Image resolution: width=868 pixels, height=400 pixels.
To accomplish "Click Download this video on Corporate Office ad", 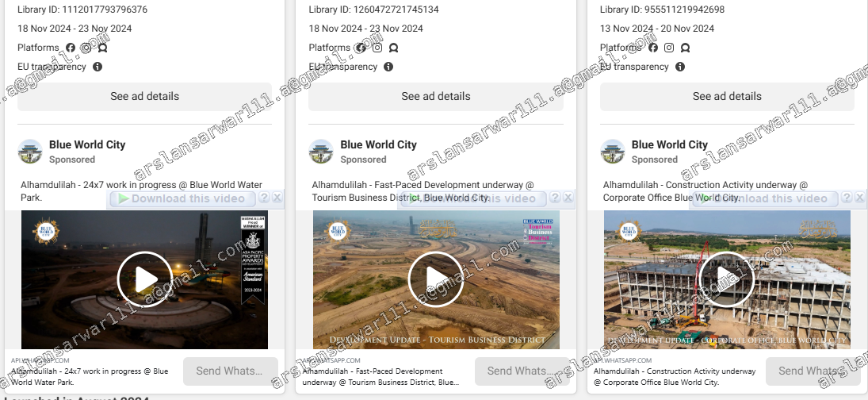I will [764, 198].
